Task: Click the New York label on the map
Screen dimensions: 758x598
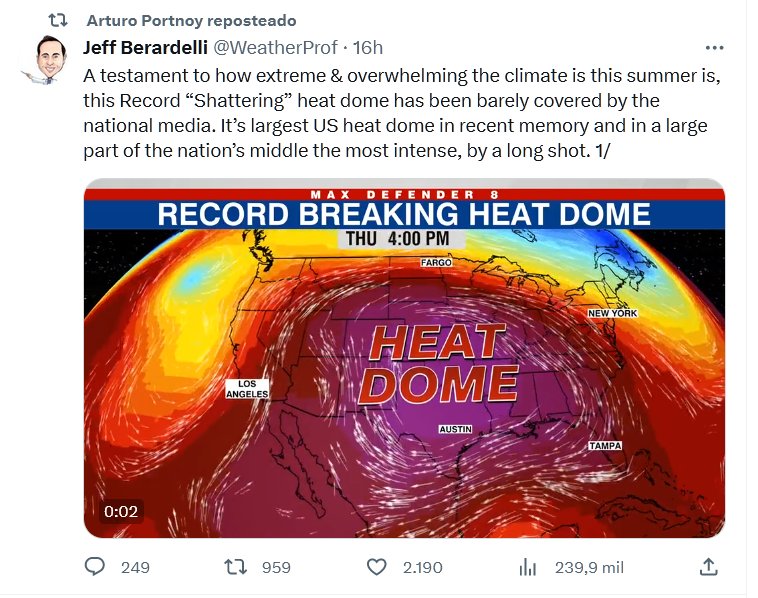Action: (612, 313)
